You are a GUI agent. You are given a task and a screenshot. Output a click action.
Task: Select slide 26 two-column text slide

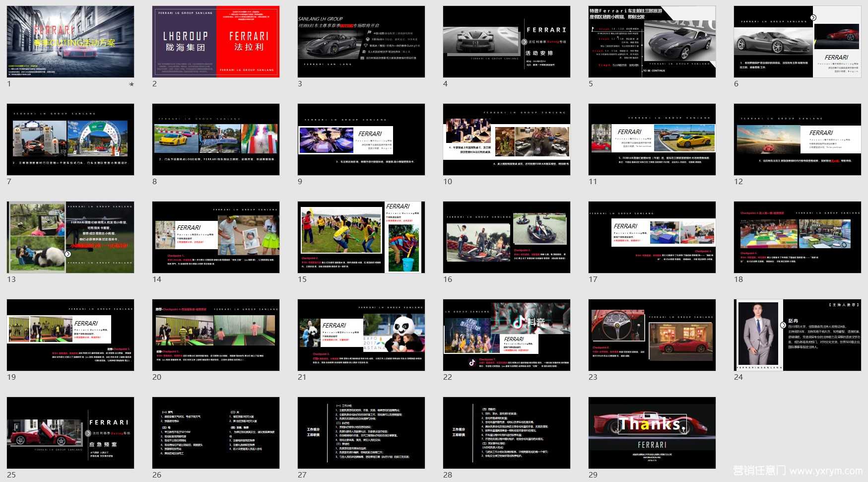coord(216,433)
